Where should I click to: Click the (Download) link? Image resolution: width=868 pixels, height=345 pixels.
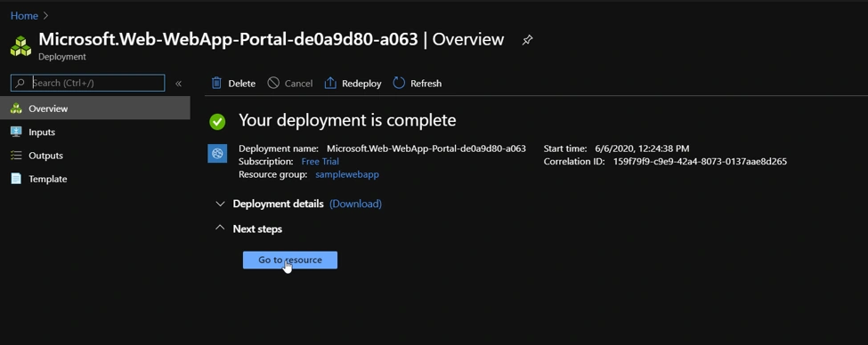[355, 204]
